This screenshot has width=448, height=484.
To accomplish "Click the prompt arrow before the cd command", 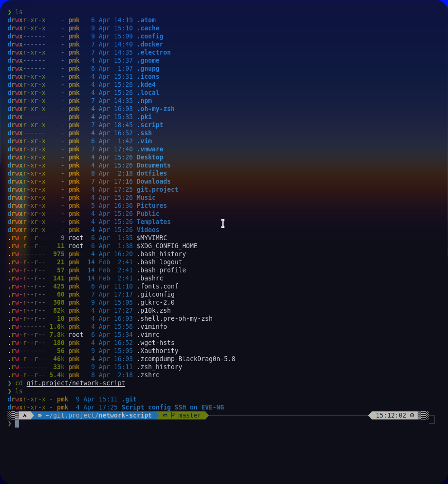I will tap(9, 383).
